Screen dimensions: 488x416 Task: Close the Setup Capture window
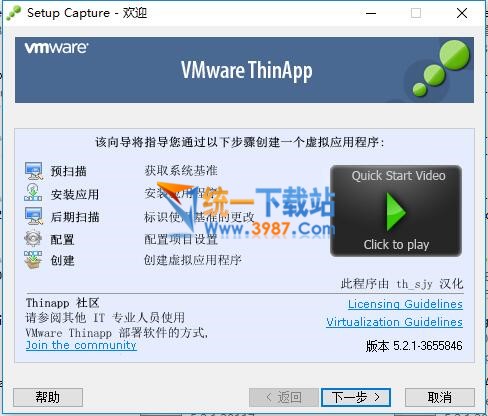point(462,13)
